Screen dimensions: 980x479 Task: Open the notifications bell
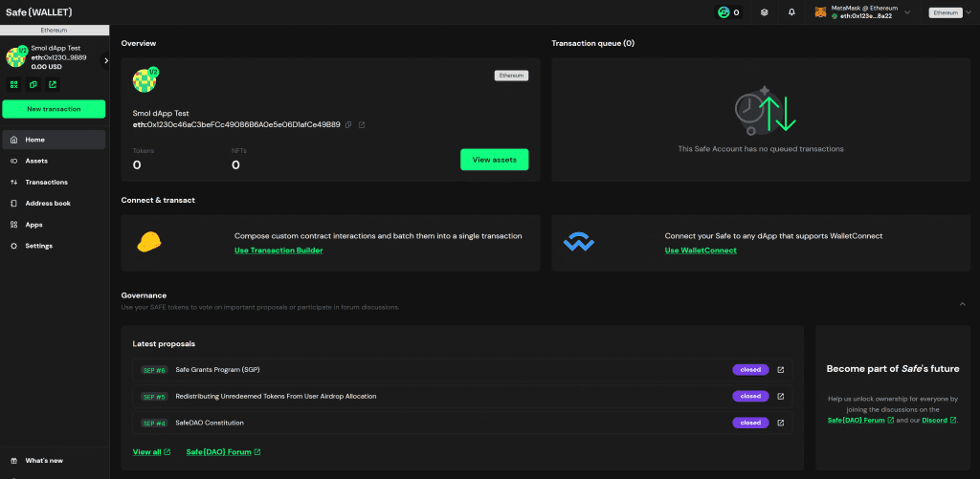point(791,11)
